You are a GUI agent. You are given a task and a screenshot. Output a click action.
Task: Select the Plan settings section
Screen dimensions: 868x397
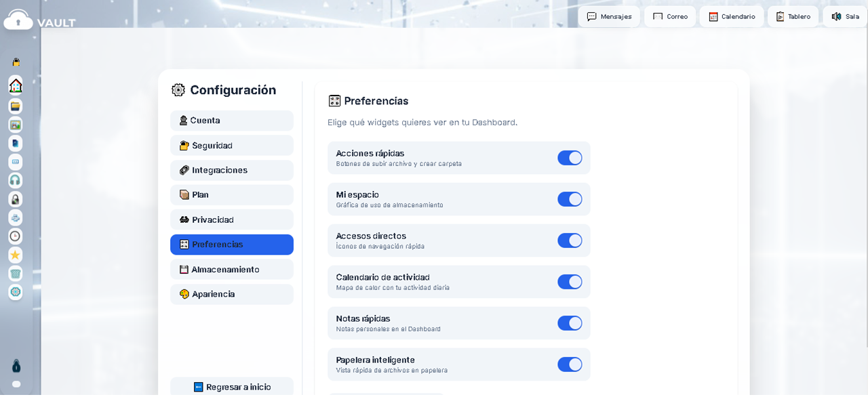click(x=232, y=195)
